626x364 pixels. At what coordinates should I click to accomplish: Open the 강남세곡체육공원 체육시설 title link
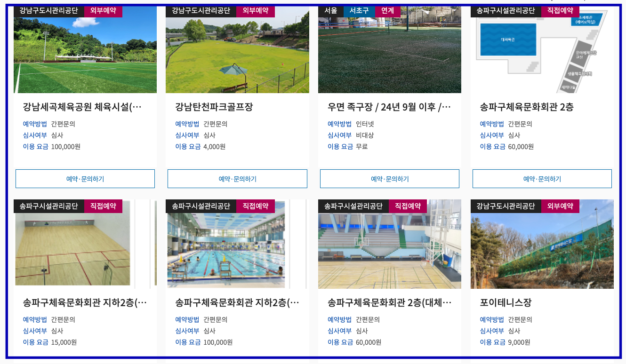point(82,107)
